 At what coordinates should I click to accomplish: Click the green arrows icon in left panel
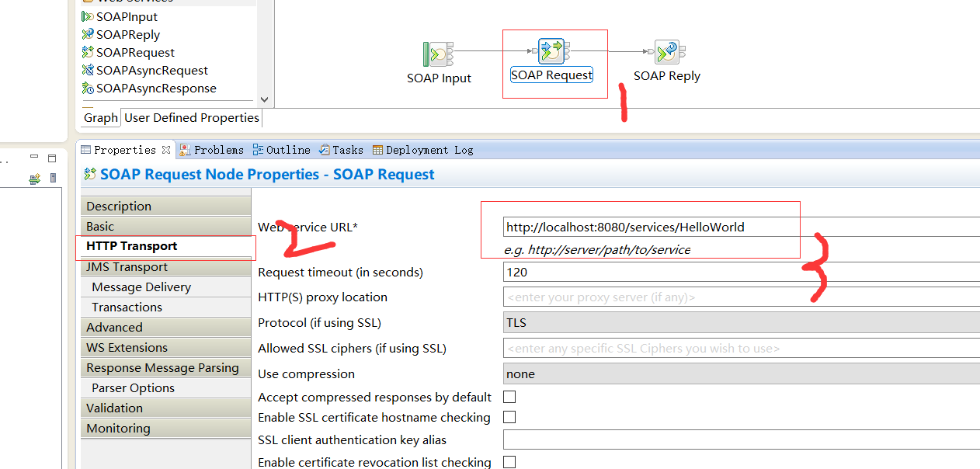34,179
